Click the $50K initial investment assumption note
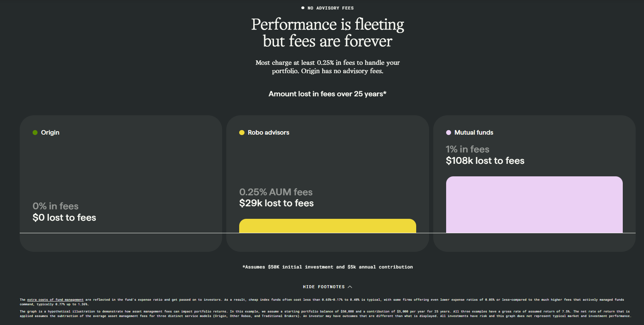 point(327,267)
